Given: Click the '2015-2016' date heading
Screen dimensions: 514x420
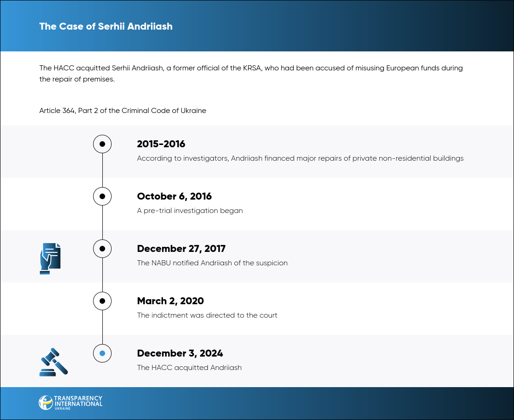Looking at the screenshot, I should pyautogui.click(x=161, y=144).
